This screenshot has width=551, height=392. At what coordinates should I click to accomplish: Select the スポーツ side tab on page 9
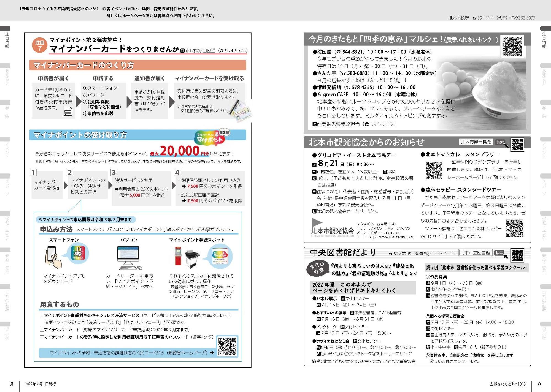[545, 185]
